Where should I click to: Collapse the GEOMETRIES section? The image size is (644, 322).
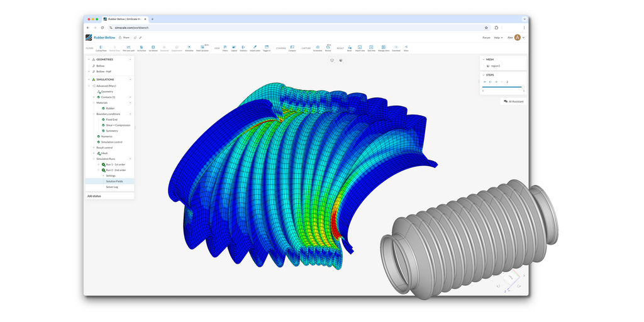pyautogui.click(x=130, y=59)
